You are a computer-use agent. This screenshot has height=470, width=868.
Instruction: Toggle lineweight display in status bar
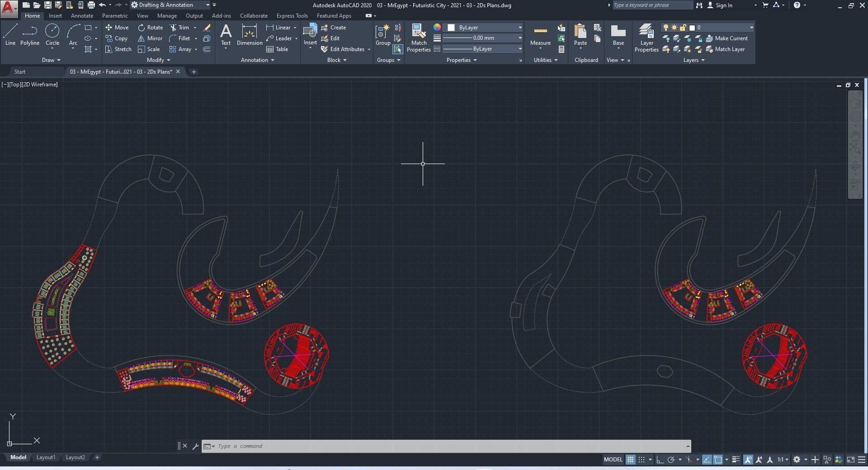pyautogui.click(x=736, y=460)
